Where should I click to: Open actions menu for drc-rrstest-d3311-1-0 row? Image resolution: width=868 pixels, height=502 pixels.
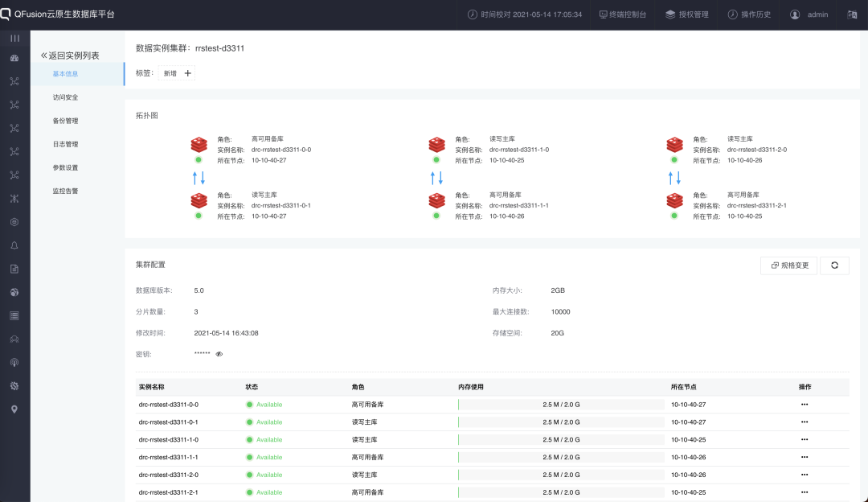click(x=805, y=439)
